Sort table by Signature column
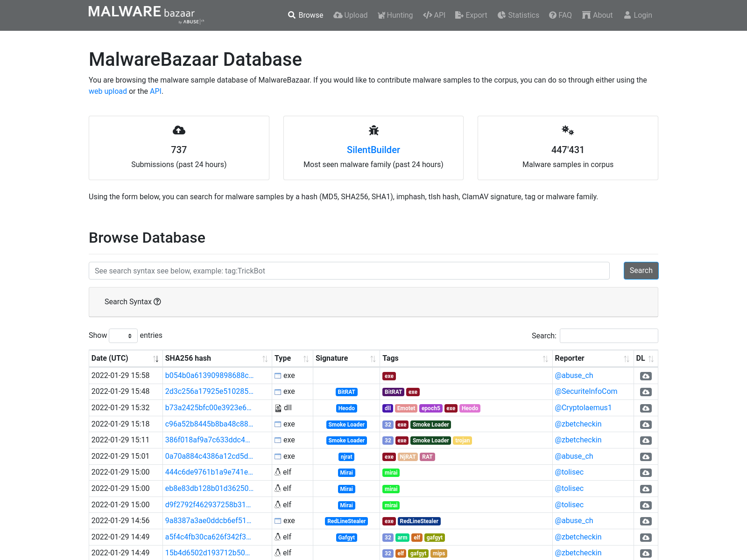This screenshot has height=560, width=747. [x=346, y=358]
